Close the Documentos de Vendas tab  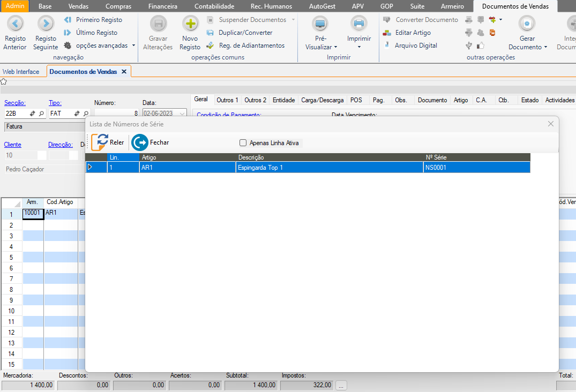point(124,72)
